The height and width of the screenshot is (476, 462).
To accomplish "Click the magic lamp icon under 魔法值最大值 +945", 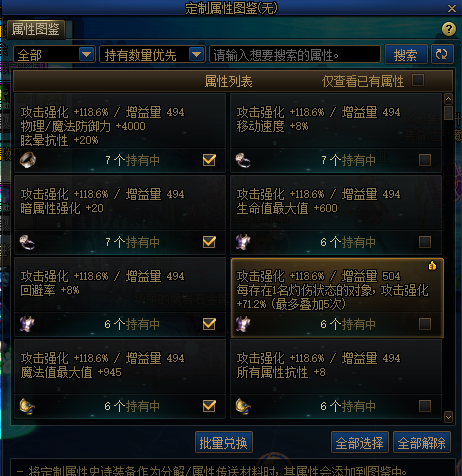I will click(x=27, y=406).
